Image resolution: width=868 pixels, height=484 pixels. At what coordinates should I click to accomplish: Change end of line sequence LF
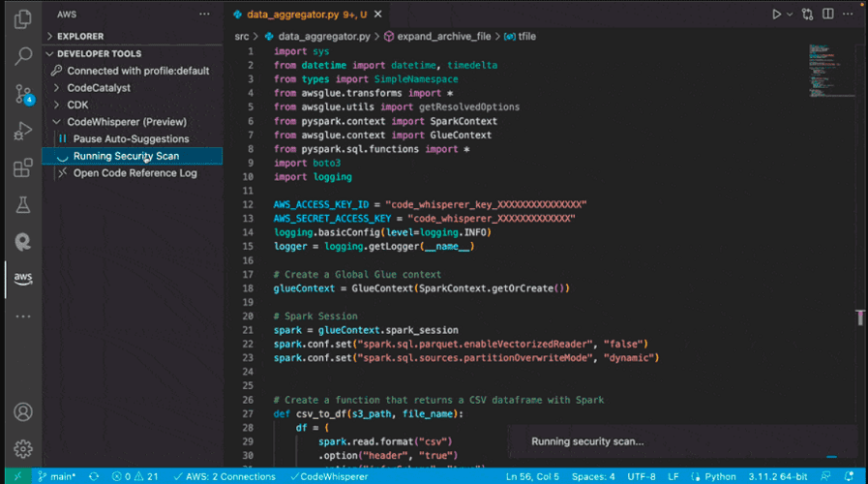(673, 476)
